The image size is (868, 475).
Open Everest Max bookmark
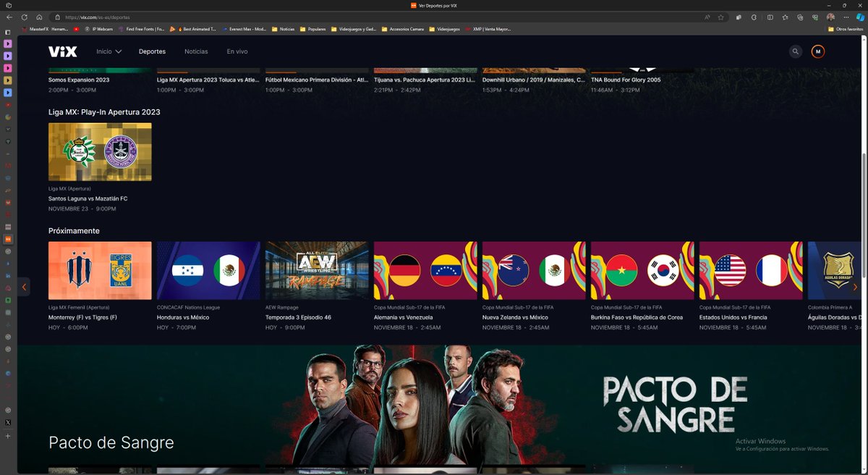[x=245, y=29]
